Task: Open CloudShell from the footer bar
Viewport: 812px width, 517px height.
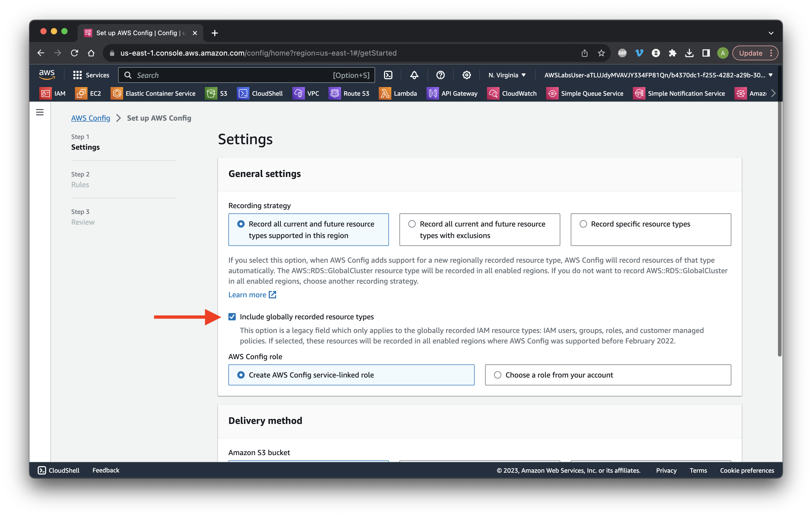Action: coord(59,470)
